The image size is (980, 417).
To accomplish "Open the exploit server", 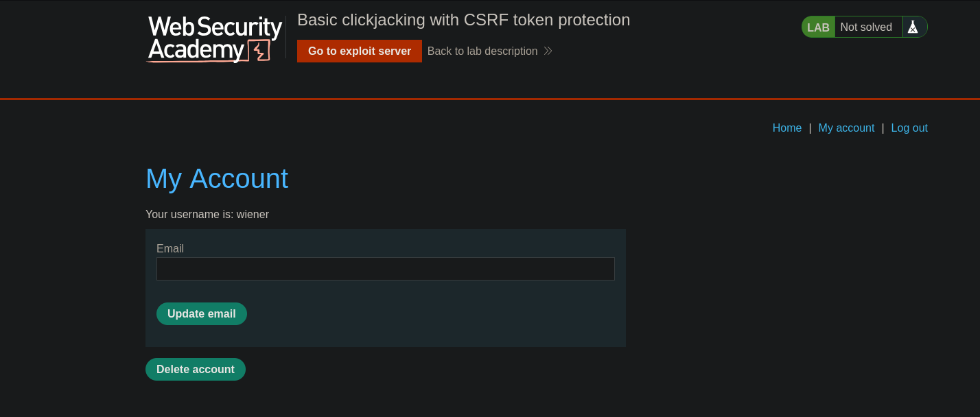I will 359,51.
